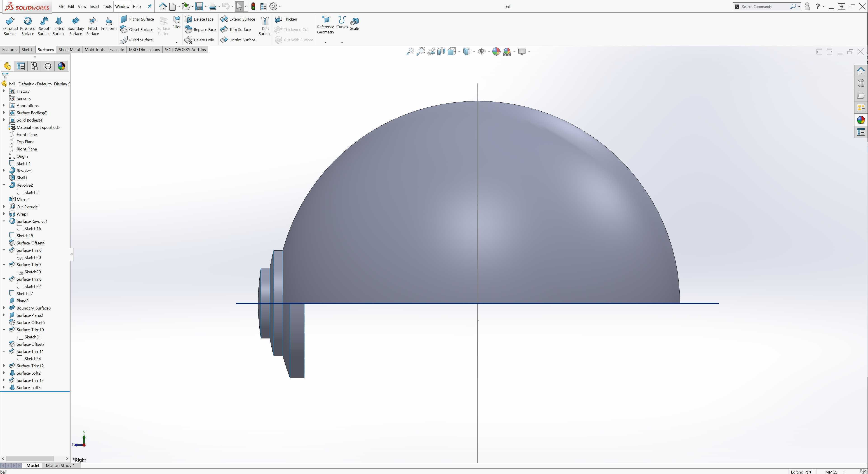Open the Tools menu

point(107,6)
